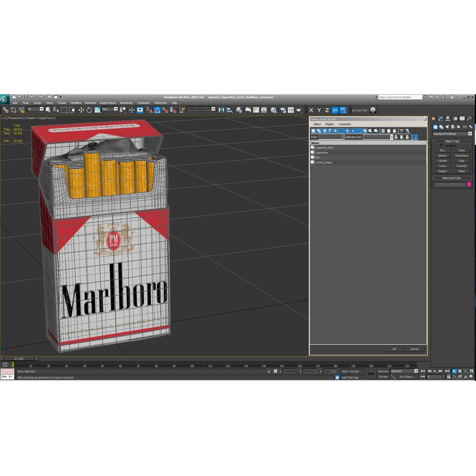Click the filter funnel icon in Select From Scene

[x=402, y=131]
